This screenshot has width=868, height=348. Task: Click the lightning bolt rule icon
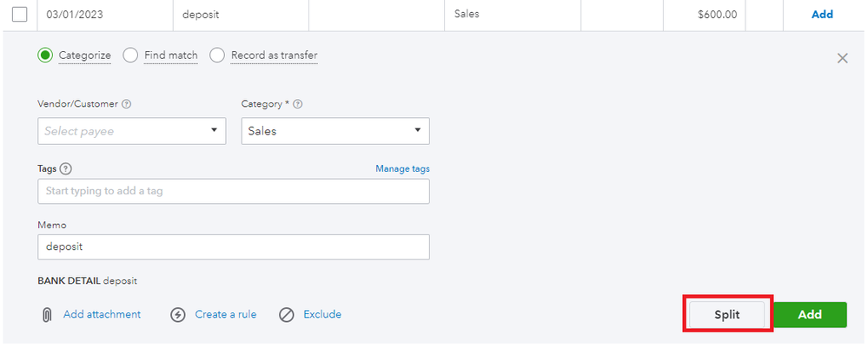pos(178,314)
